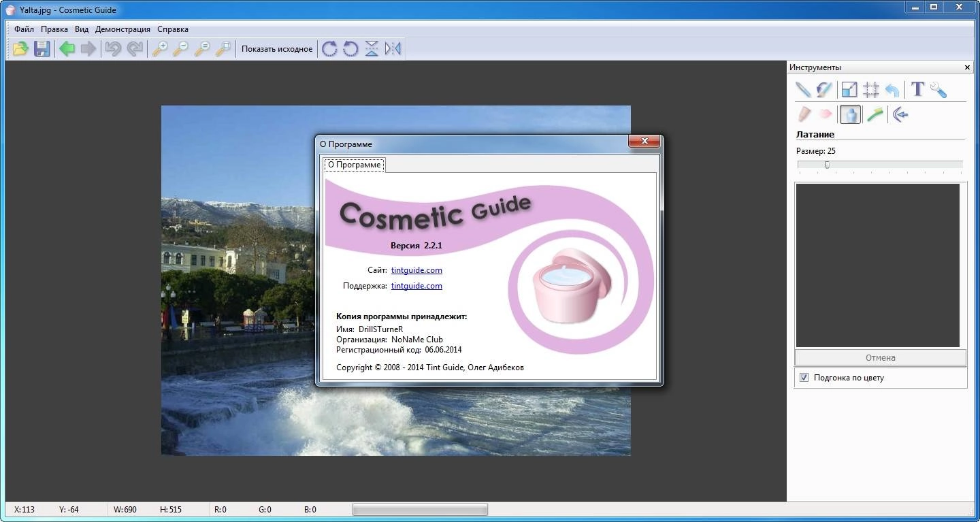Select the green toothbrush tool
Screen dimensions: 980x522
point(875,114)
